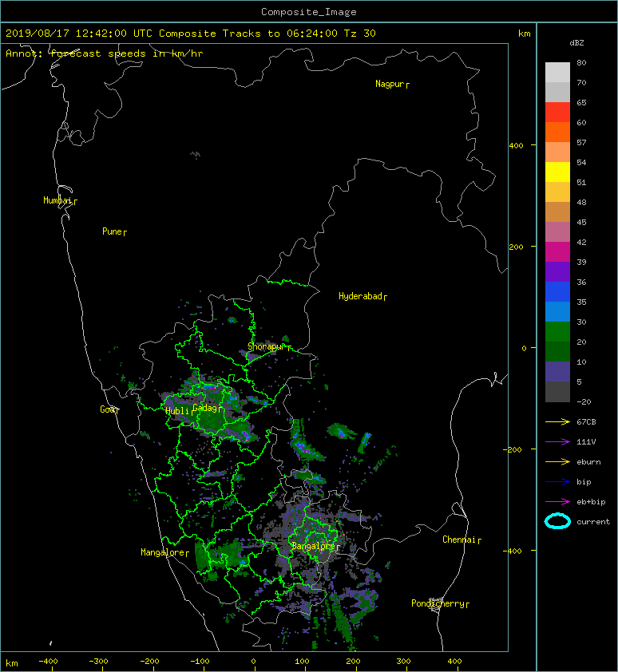Click the 60 dBZ orange swatch

coord(557,132)
